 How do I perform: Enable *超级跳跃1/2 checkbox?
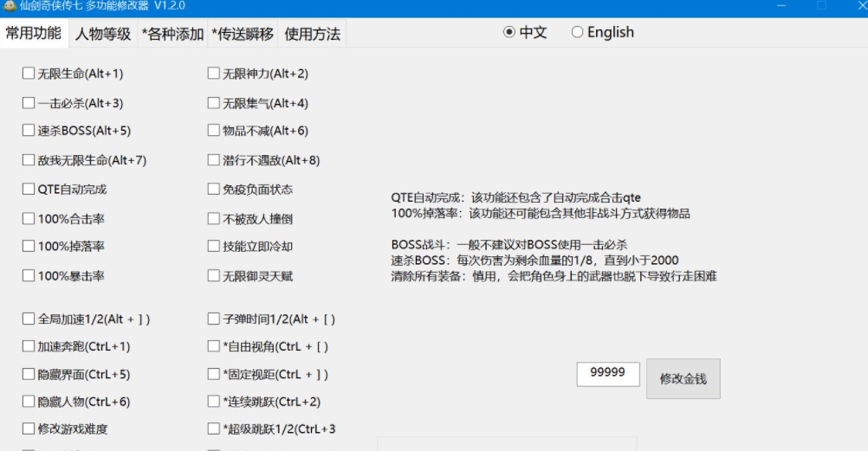pos(213,428)
